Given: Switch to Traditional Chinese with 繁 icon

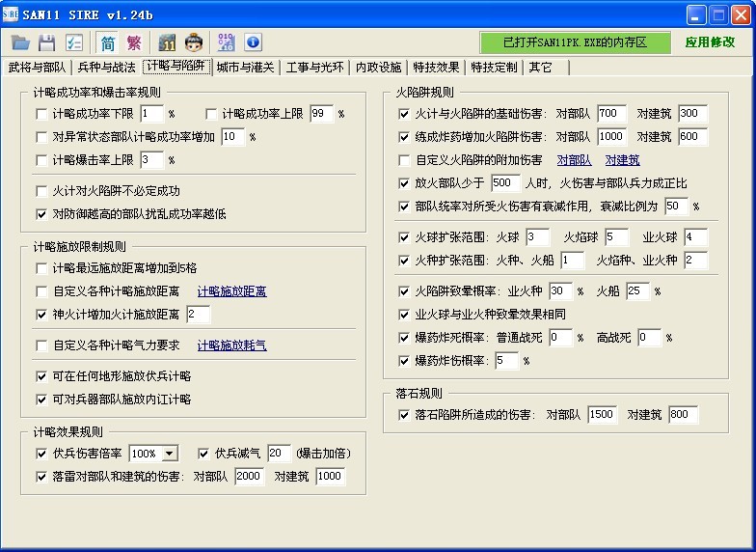Looking at the screenshot, I should coord(134,42).
